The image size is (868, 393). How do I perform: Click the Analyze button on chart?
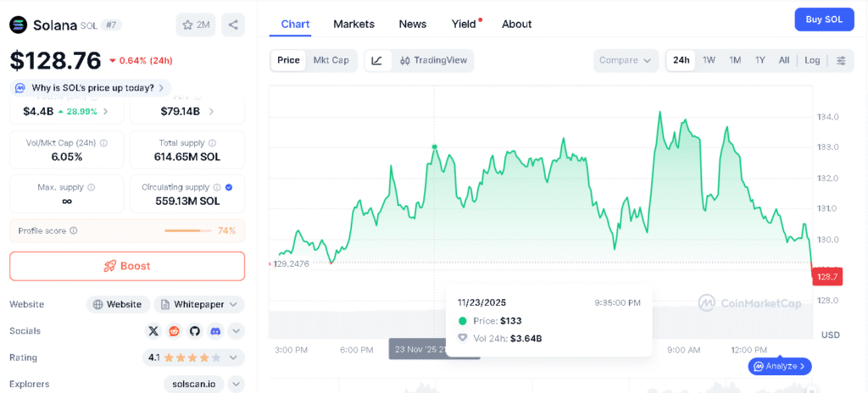[x=780, y=366]
